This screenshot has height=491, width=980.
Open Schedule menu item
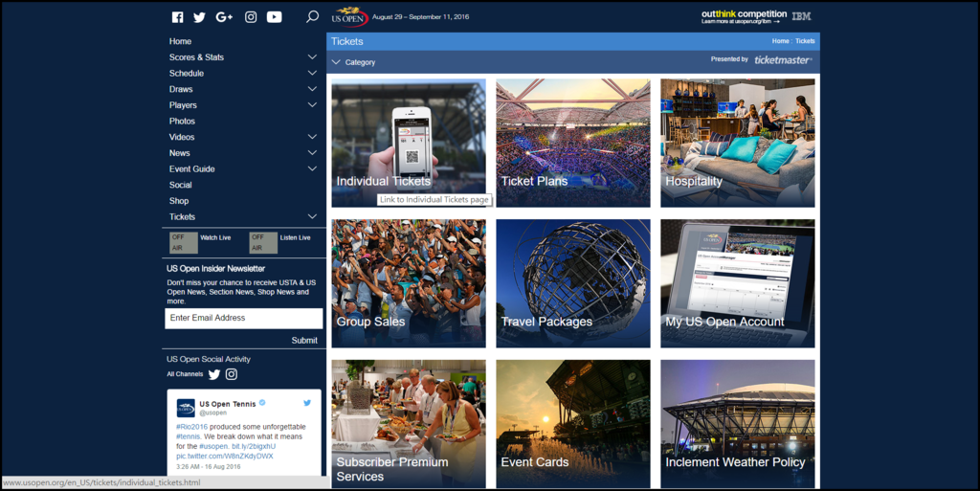[x=187, y=73]
